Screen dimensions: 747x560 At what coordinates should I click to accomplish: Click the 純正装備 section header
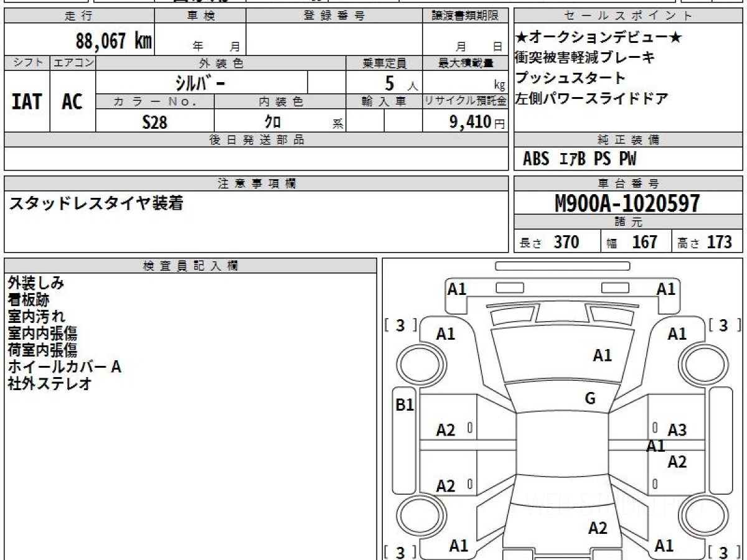tap(628, 140)
